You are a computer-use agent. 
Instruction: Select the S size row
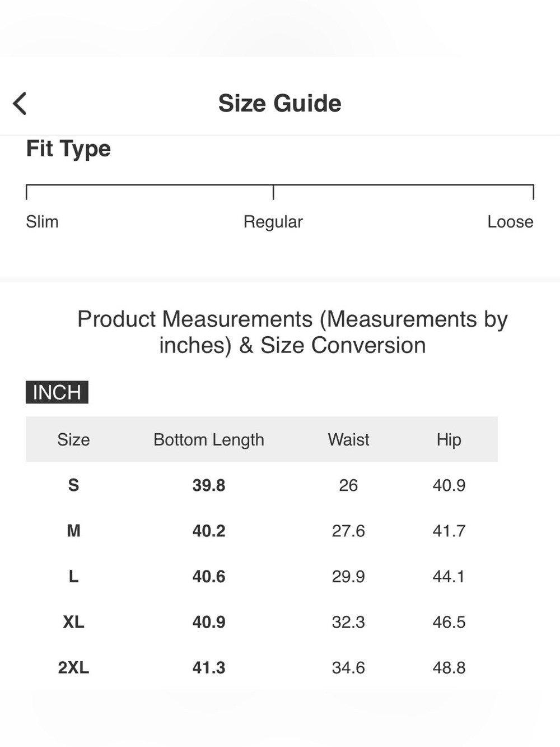tap(262, 485)
